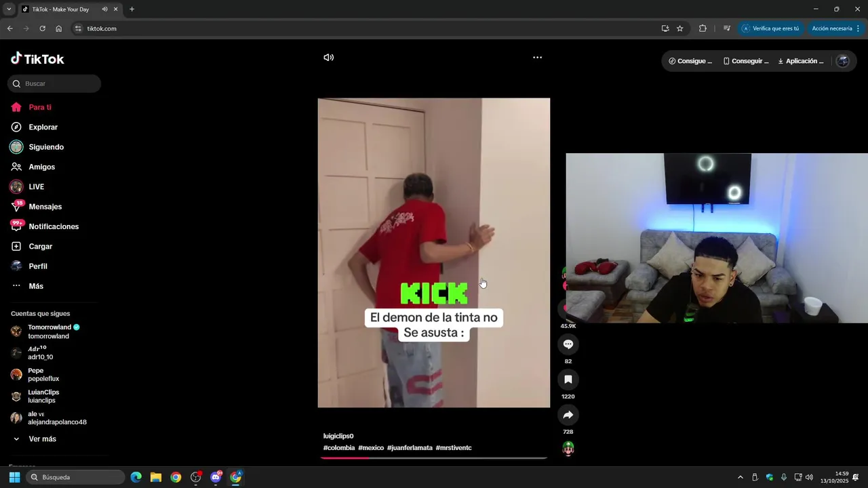Open the #mexico hashtag
This screenshot has width=868, height=488.
click(x=371, y=448)
